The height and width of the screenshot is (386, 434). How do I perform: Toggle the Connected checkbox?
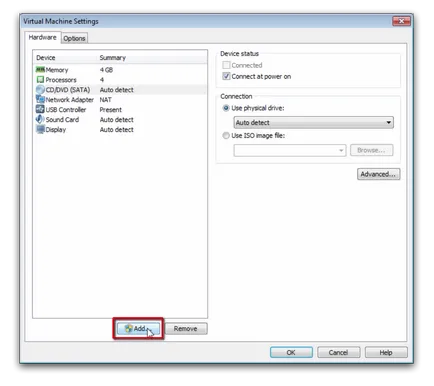coord(226,65)
